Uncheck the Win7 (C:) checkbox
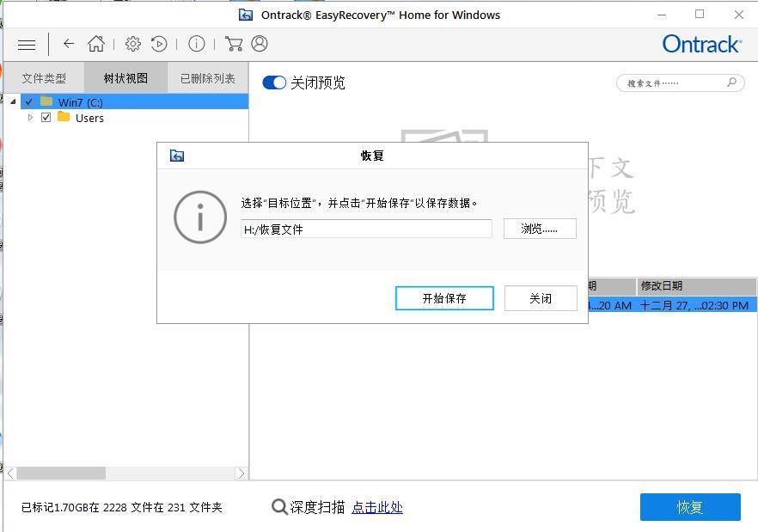Screen dimensions: 758x532 (29, 102)
